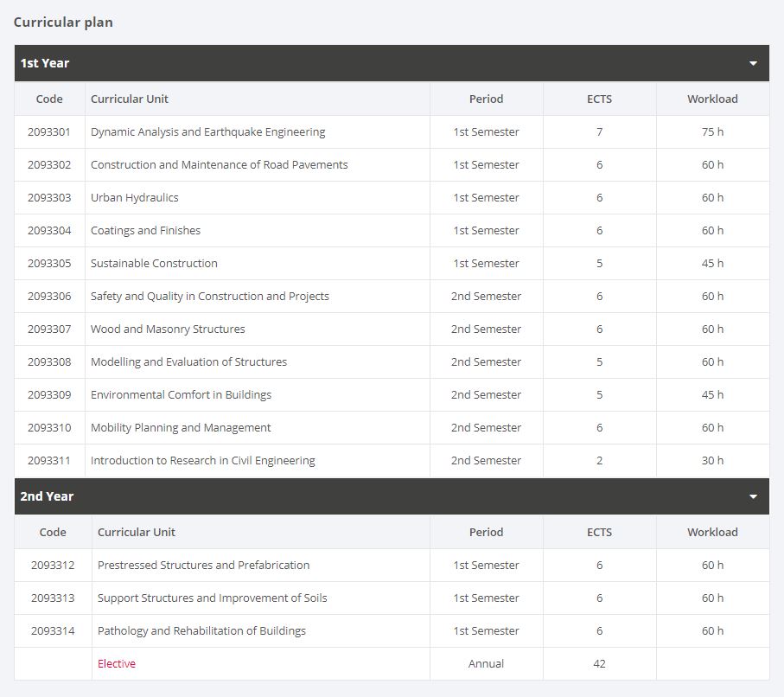Select the Sustainable Construction unit
The image size is (784, 697).
pyautogui.click(x=154, y=263)
